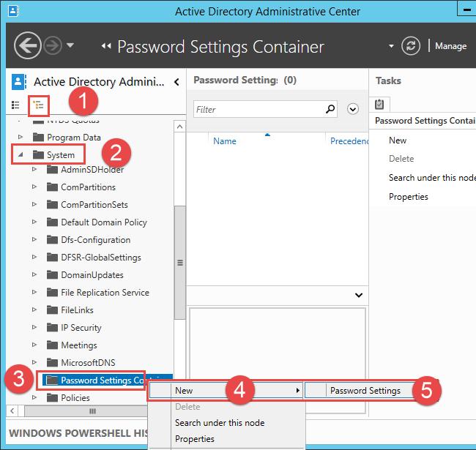This screenshot has width=476, height=450.
Task: Select Default Domain Policy folder
Action: tap(97, 222)
